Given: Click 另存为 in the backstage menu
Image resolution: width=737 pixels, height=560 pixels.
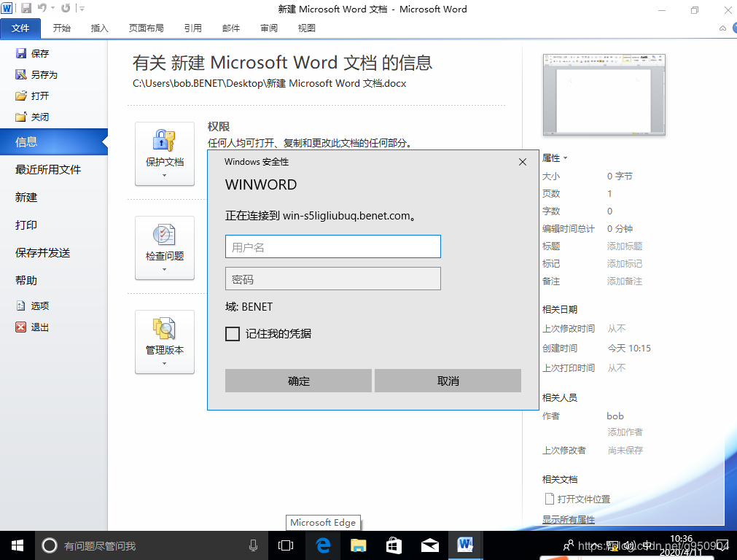Looking at the screenshot, I should pyautogui.click(x=37, y=75).
